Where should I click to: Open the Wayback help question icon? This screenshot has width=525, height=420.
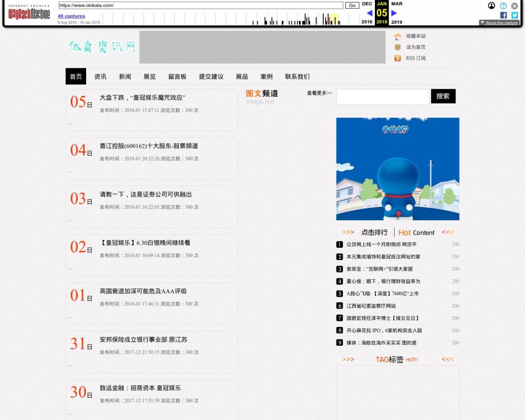503,6
